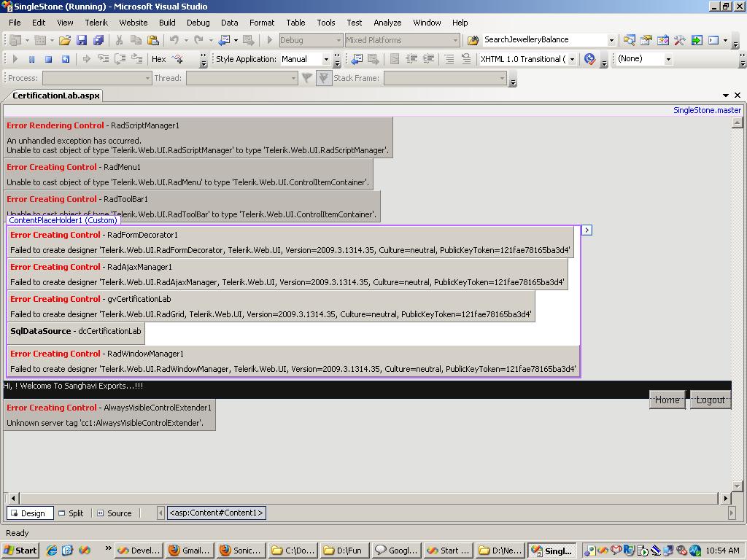The image size is (747, 560).
Task: Click the asp:Content#Content1 tag breadcrumb
Action: point(216,513)
